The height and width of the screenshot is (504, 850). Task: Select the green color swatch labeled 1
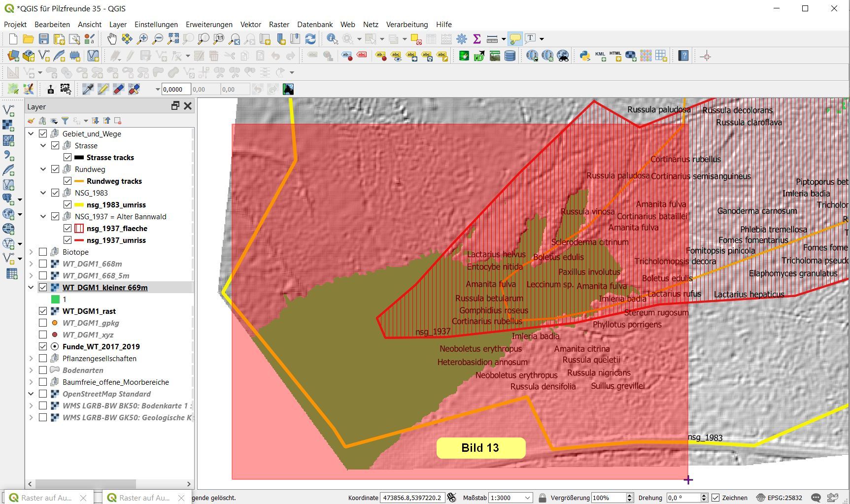(55, 300)
